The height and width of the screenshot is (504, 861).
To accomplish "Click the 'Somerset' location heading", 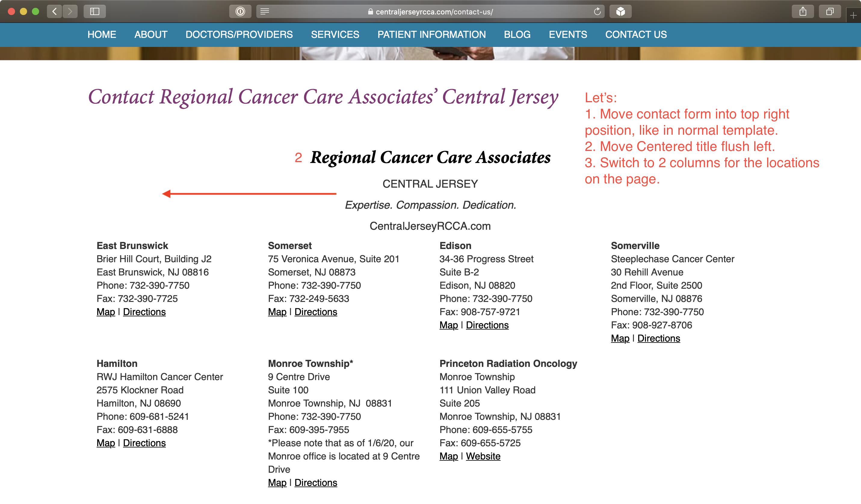I will tap(290, 245).
